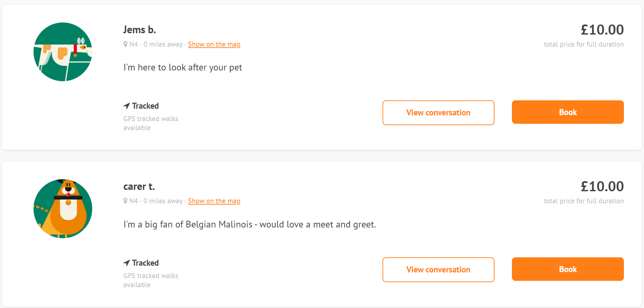The height and width of the screenshot is (308, 644).
Task: Book carer t. for the job
Action: point(568,269)
